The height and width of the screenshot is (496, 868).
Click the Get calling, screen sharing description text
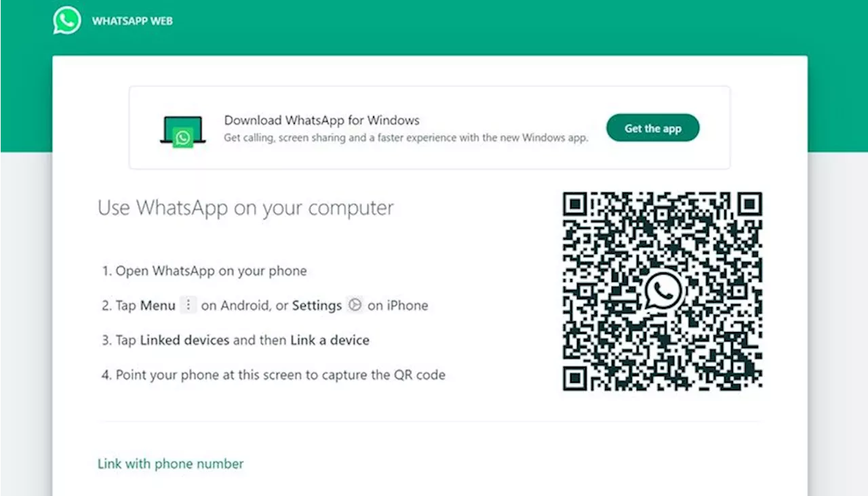(x=406, y=138)
